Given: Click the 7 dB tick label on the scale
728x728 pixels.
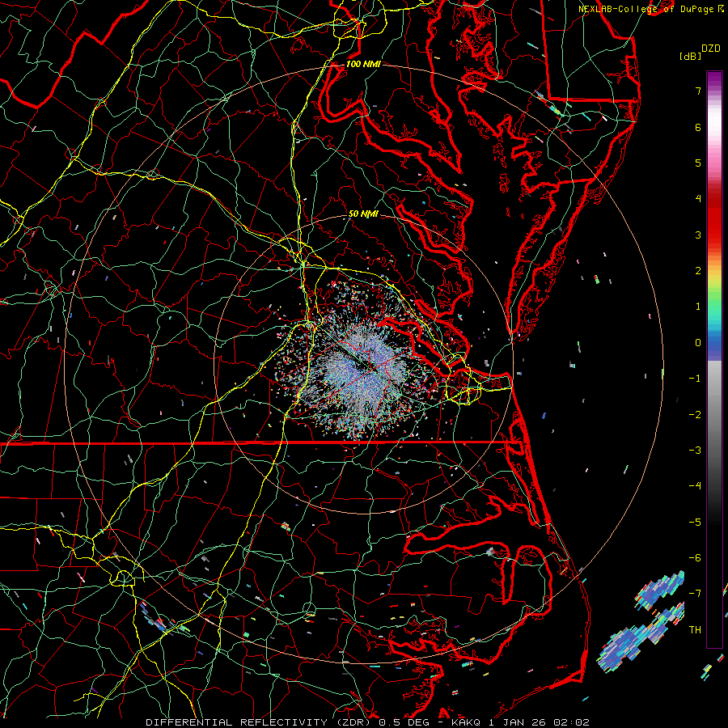Looking at the screenshot, I should [698, 91].
